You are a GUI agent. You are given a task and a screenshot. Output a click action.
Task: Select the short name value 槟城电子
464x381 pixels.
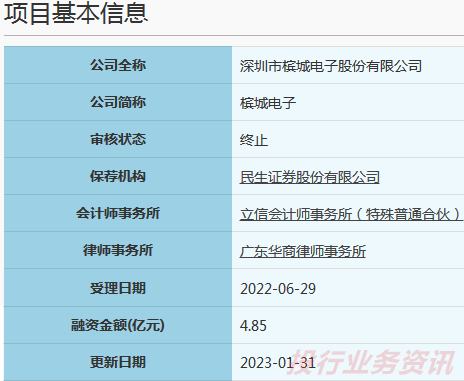[268, 103]
